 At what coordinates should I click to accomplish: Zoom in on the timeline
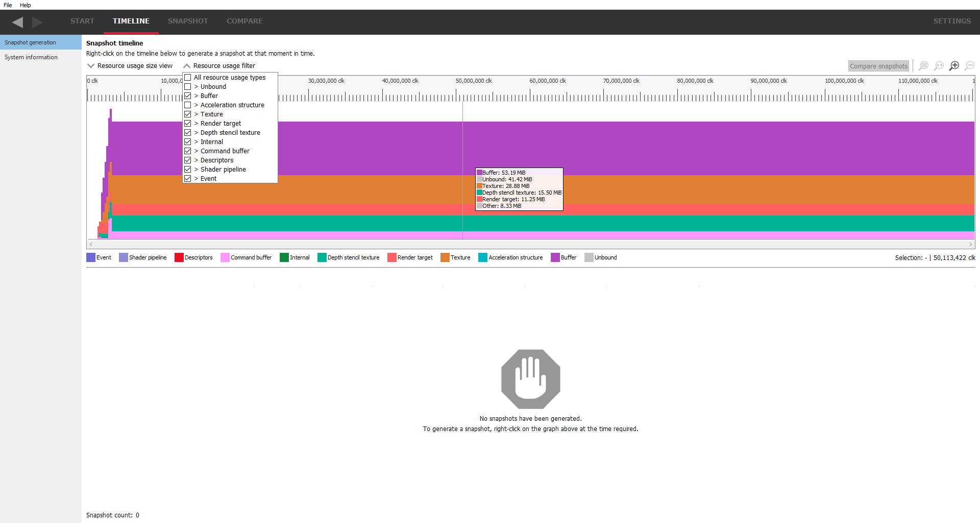click(x=954, y=66)
